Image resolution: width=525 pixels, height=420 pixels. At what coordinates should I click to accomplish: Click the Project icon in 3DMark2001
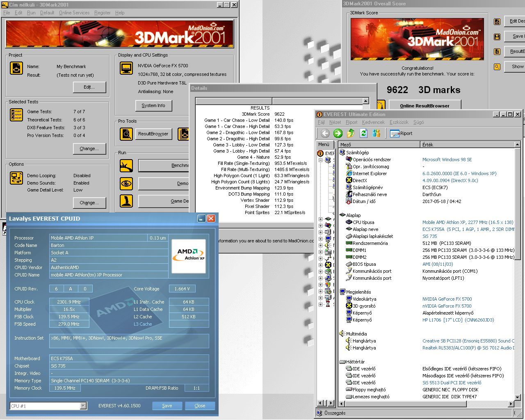16,68
